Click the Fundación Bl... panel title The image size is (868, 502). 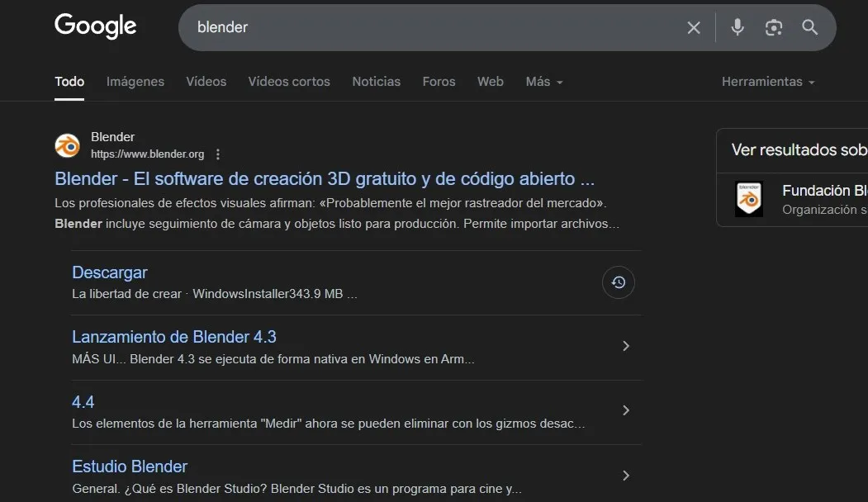point(825,191)
